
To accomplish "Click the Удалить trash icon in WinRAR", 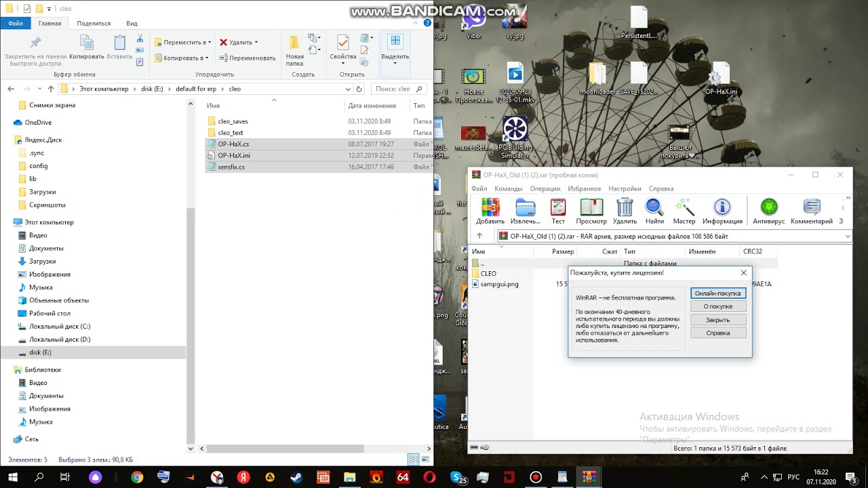I will click(625, 211).
